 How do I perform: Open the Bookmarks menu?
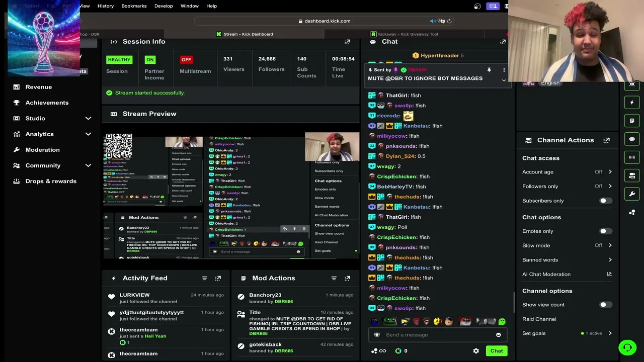pyautogui.click(x=134, y=6)
